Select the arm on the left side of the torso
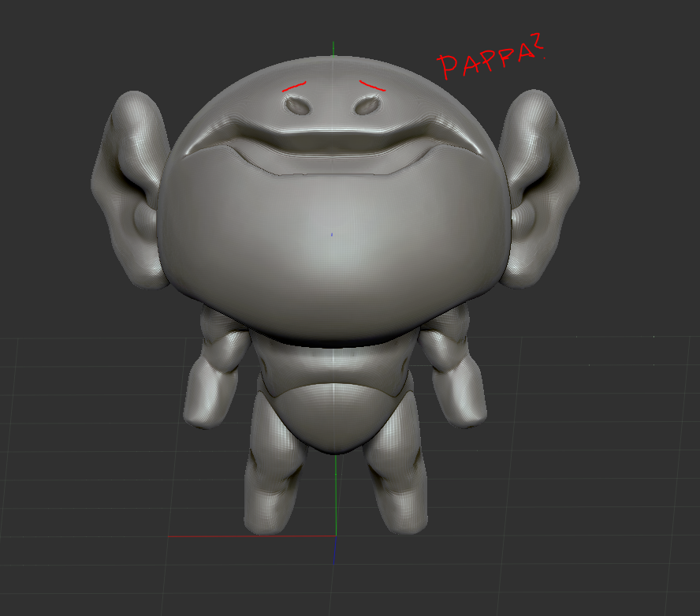 tap(213, 371)
